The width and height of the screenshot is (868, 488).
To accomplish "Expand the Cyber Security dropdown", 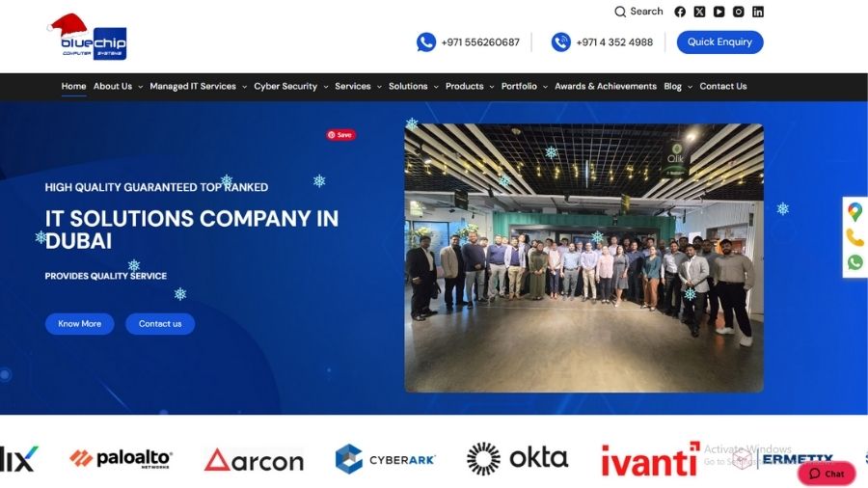I will coord(291,86).
